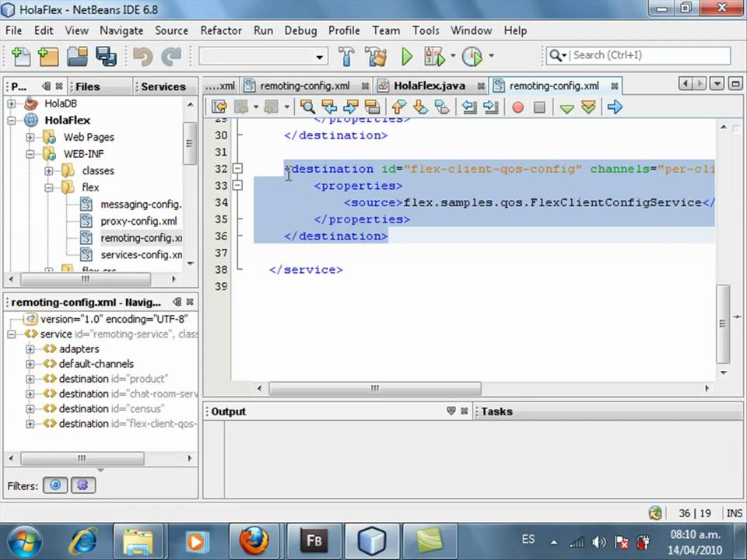
Task: Click the editor Last Edit icon
Action: 219,107
